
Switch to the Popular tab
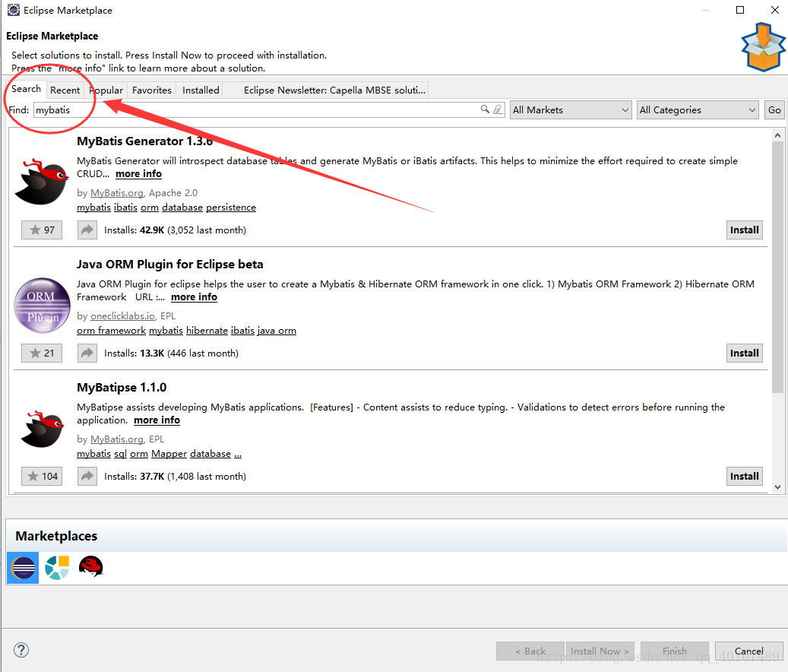click(106, 90)
